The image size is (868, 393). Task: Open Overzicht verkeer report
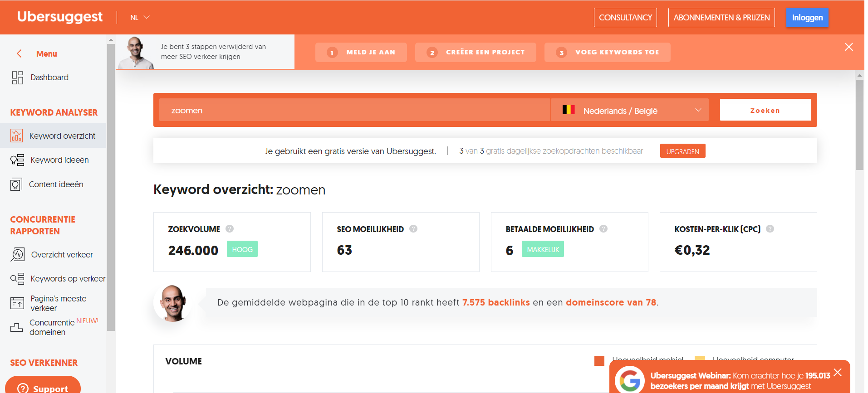62,255
